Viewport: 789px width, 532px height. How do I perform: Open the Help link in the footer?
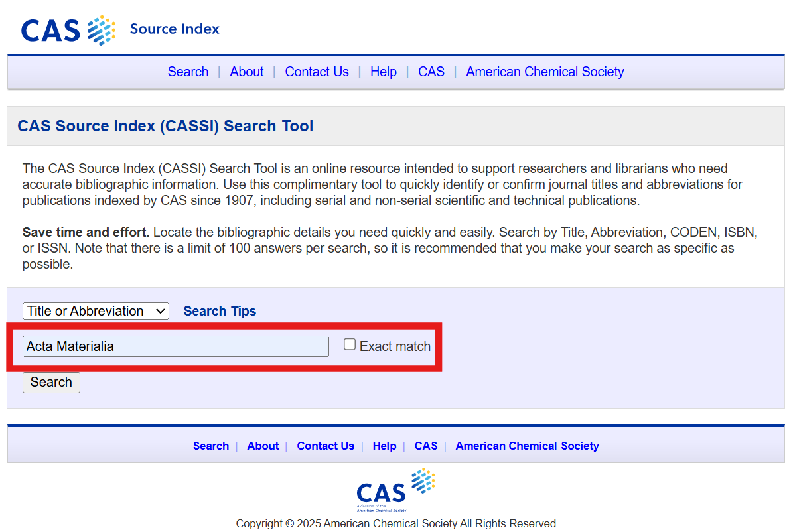384,446
